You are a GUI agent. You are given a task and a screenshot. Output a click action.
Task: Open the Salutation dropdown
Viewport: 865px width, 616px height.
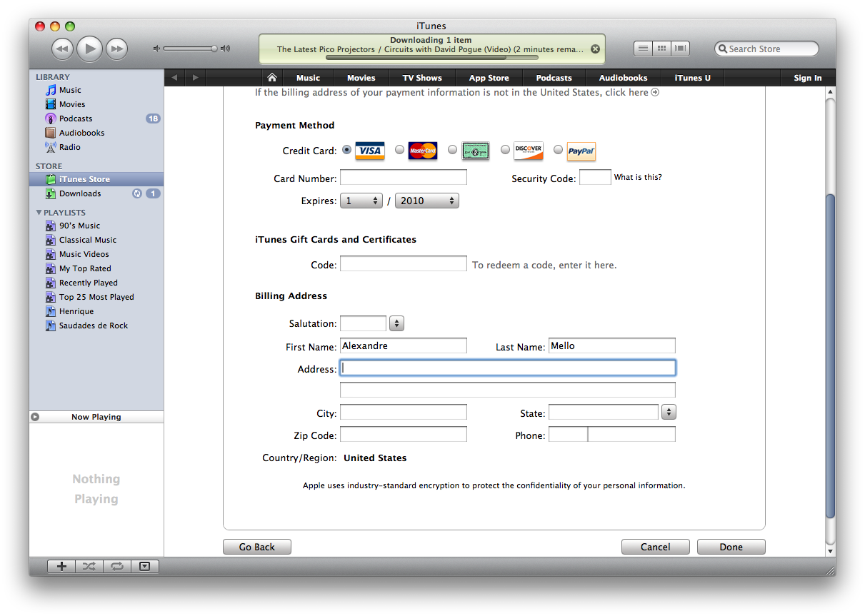point(396,324)
